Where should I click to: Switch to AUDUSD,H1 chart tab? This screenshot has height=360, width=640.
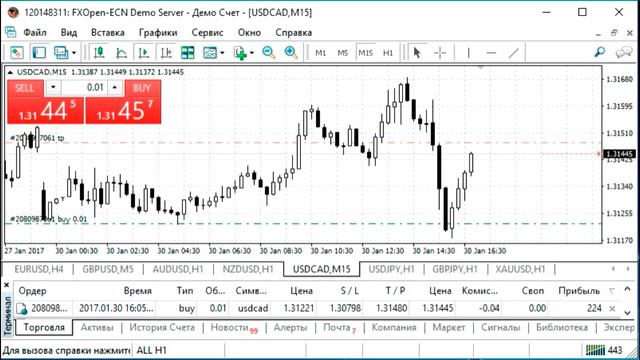coord(178,269)
